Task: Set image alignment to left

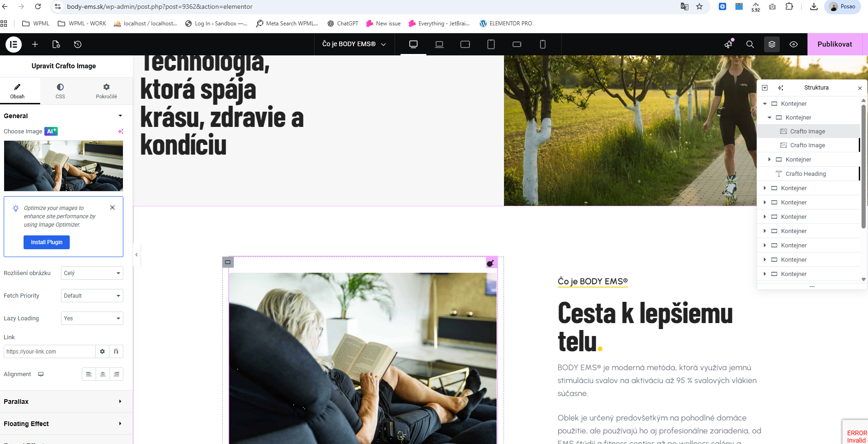Action: (x=89, y=374)
